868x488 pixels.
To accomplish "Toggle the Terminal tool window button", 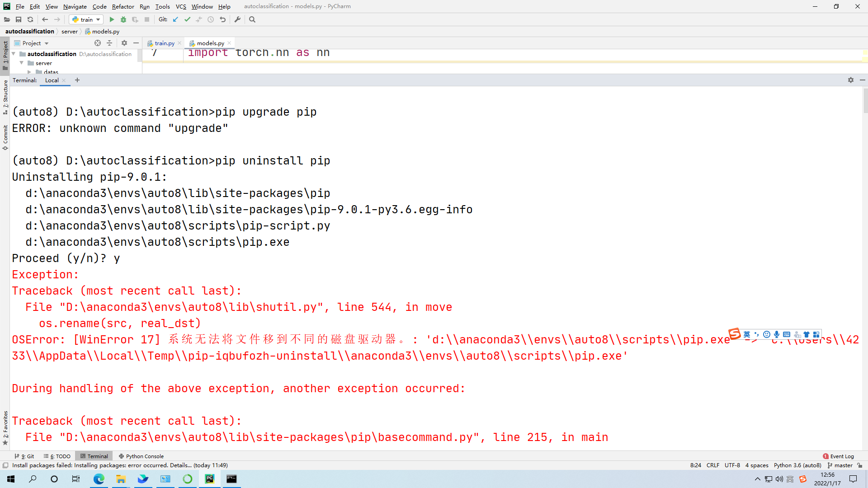I will coord(94,456).
